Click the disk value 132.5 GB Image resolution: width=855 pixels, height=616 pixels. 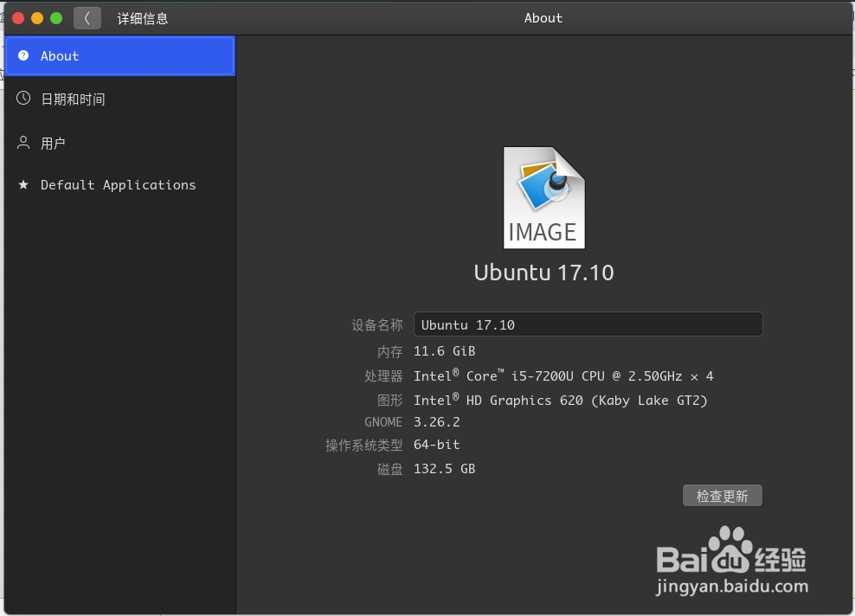(445, 469)
